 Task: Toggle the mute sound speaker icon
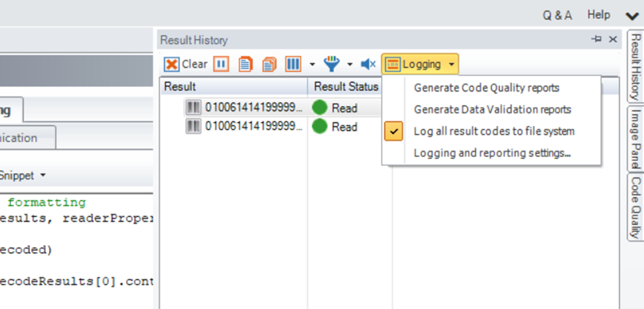coord(368,64)
